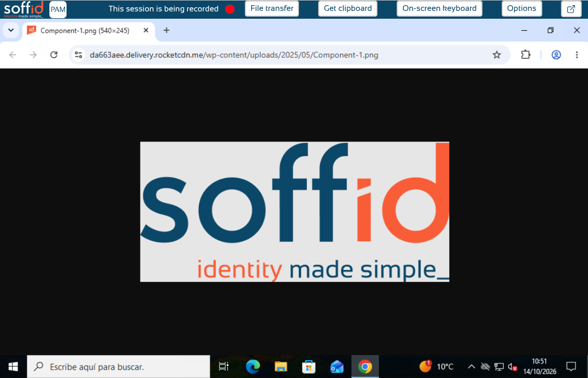Show the On-screen keyboard
Viewport: 588px width, 378px height.
click(x=439, y=9)
